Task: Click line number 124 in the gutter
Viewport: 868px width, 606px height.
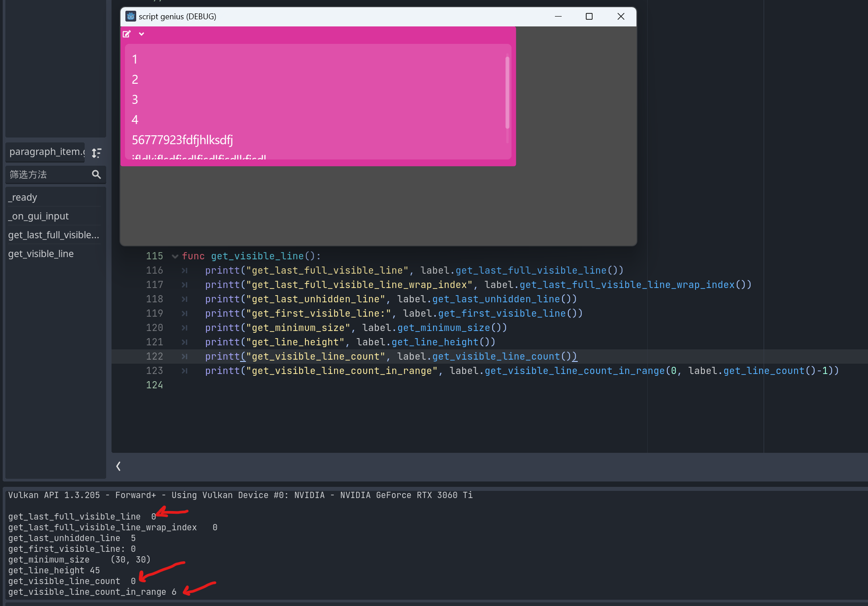Action: pyautogui.click(x=154, y=385)
